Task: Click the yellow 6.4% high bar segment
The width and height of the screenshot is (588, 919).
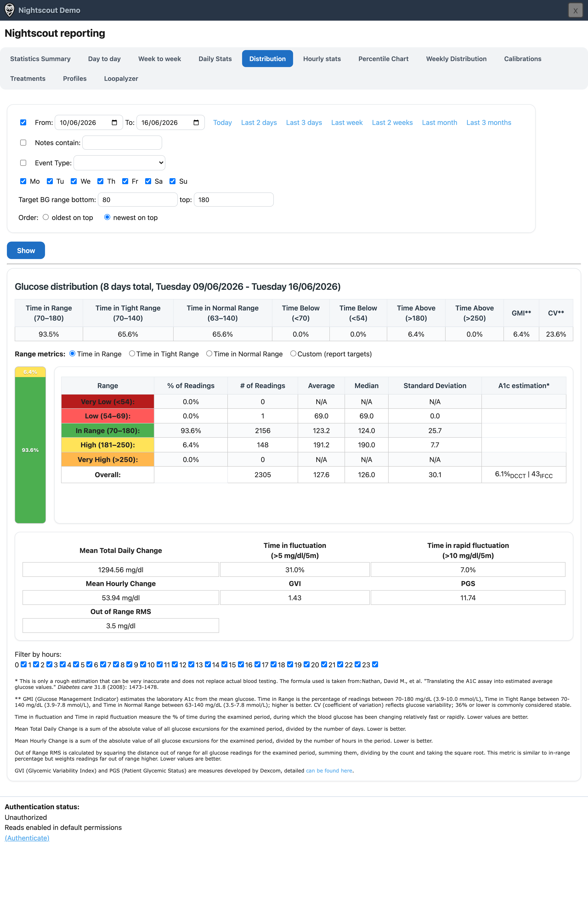Action: pos(30,372)
